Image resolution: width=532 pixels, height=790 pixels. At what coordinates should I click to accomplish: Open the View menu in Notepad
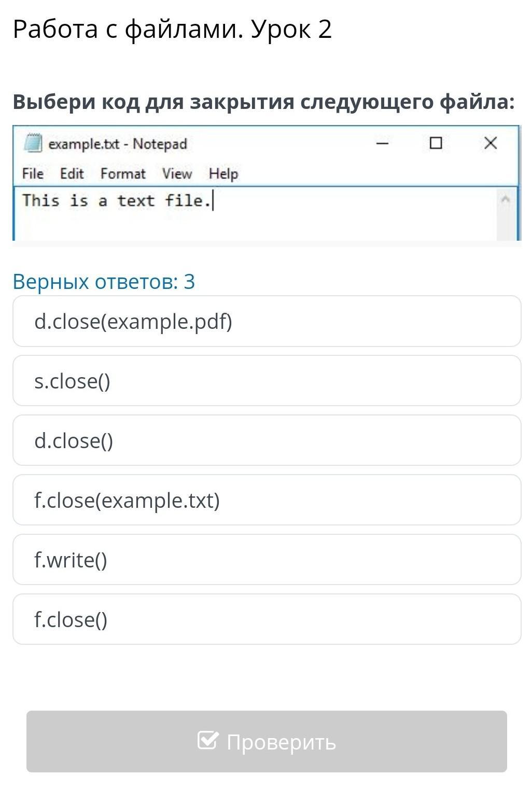177,174
